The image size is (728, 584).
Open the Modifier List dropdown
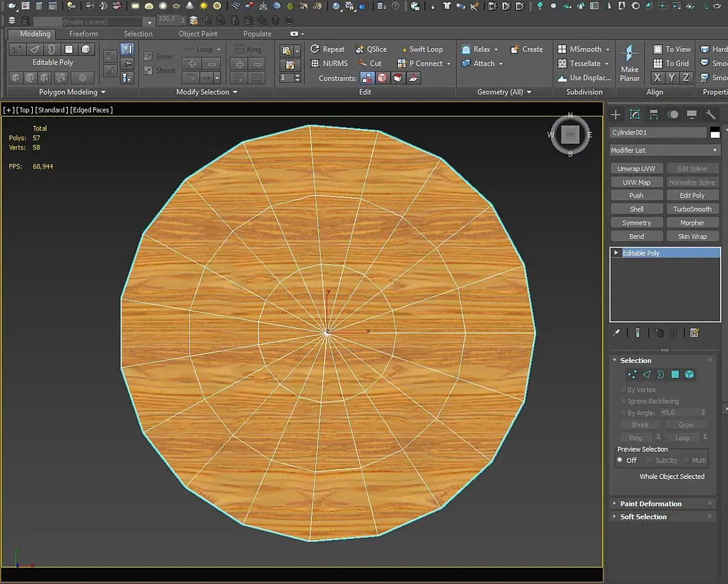(664, 150)
